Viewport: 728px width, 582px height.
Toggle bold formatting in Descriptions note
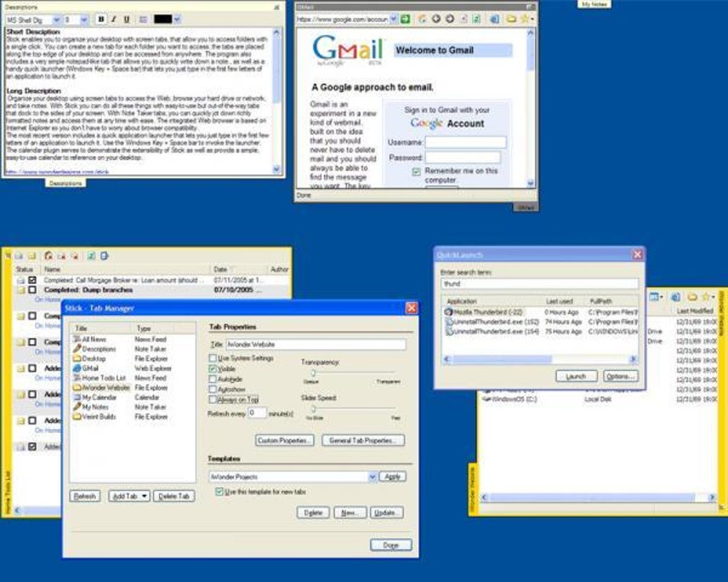pyautogui.click(x=101, y=19)
